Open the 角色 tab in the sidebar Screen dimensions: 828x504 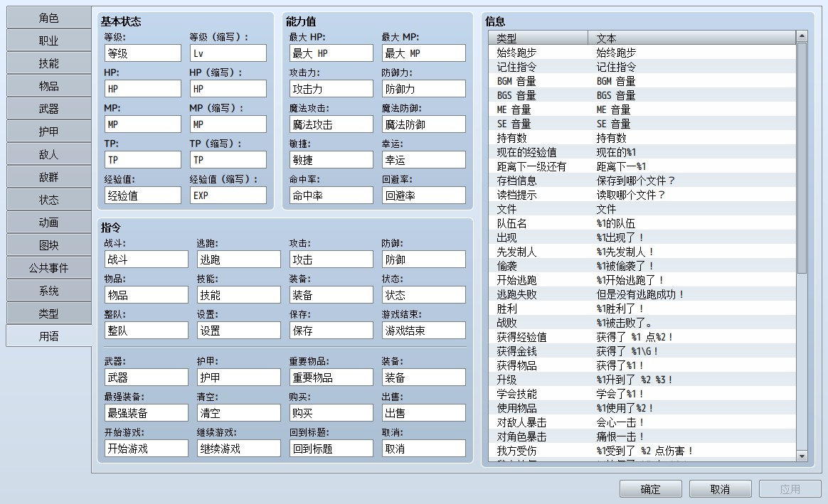coord(48,18)
